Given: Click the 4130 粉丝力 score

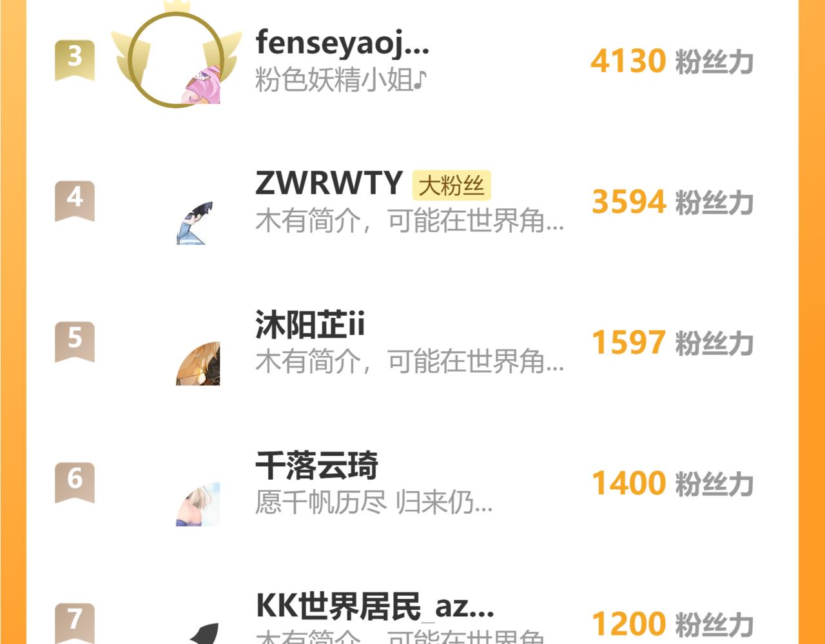Looking at the screenshot, I should [672, 61].
